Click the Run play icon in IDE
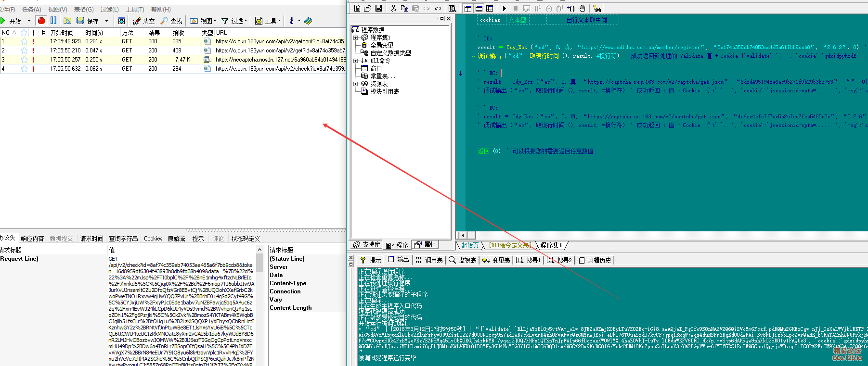The height and width of the screenshot is (366, 868). pos(504,8)
